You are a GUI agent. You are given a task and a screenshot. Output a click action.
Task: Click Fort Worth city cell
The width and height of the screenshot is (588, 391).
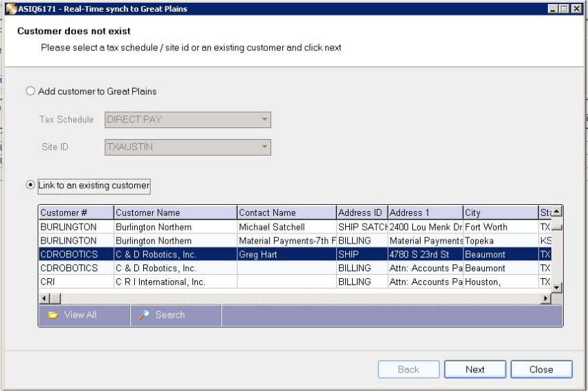tap(501, 227)
